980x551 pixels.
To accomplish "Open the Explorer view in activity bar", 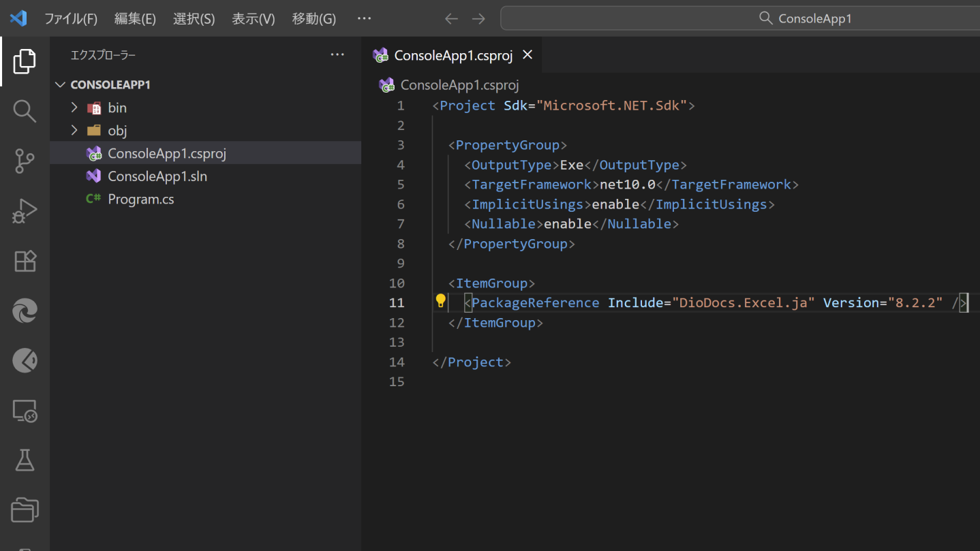I will pos(25,61).
